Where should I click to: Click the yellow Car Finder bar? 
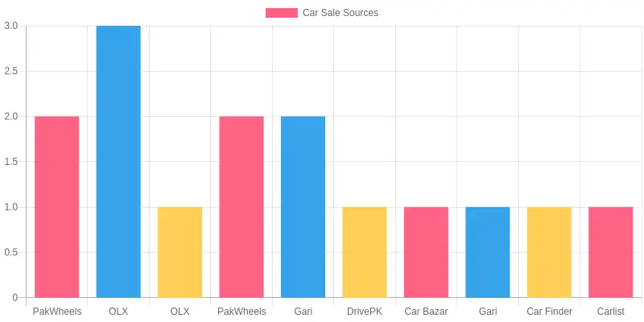click(x=549, y=252)
